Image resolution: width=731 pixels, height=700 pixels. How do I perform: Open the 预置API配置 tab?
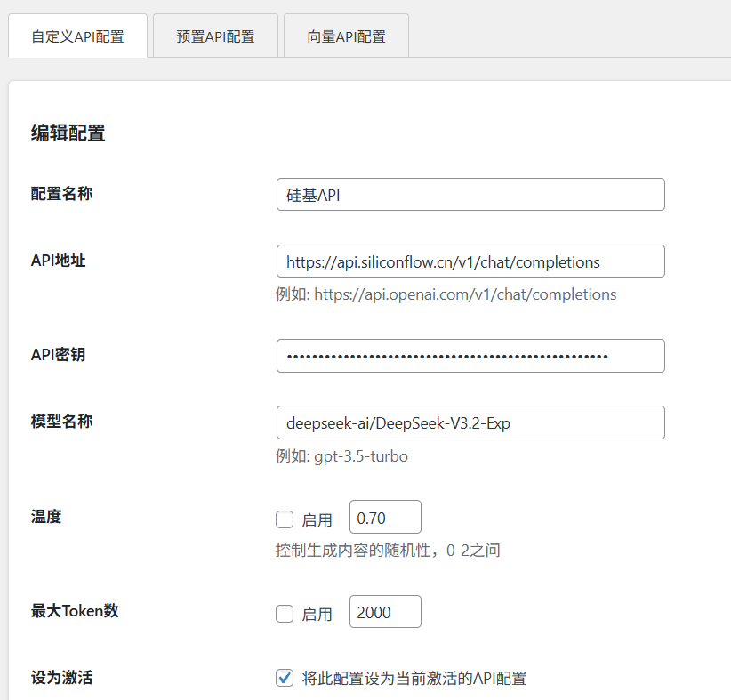[x=215, y=36]
